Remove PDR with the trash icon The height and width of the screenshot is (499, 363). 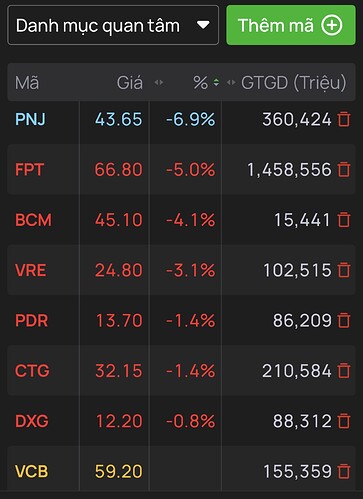pos(344,320)
